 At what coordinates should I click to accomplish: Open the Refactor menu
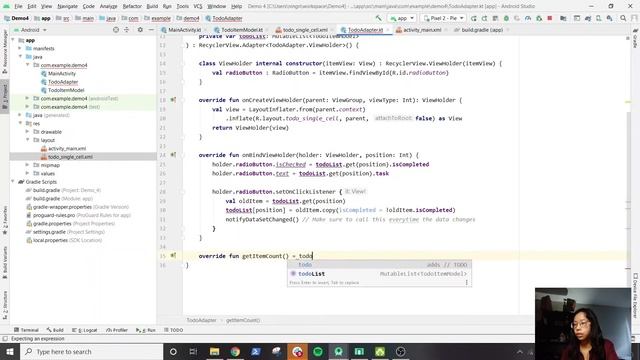click(x=132, y=6)
